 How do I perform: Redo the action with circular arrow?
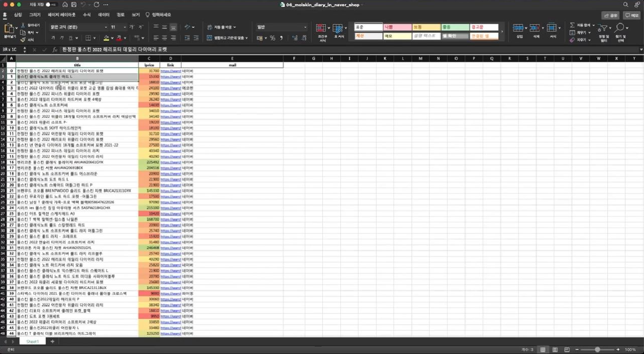[96, 4]
